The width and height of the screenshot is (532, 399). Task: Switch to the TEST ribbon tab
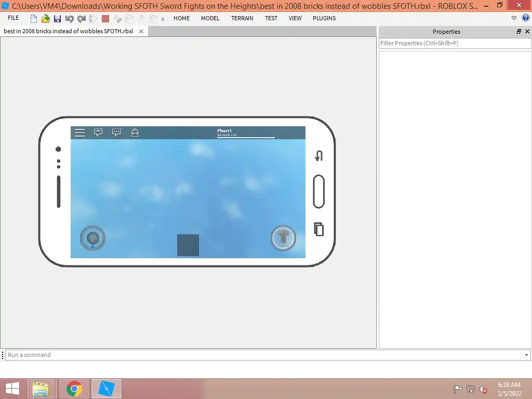[x=271, y=18]
